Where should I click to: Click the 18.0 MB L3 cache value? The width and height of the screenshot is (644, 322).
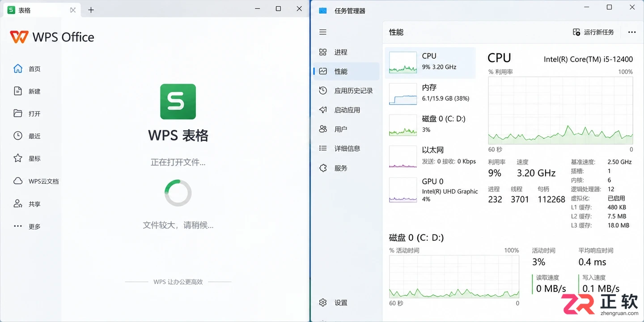click(x=619, y=225)
